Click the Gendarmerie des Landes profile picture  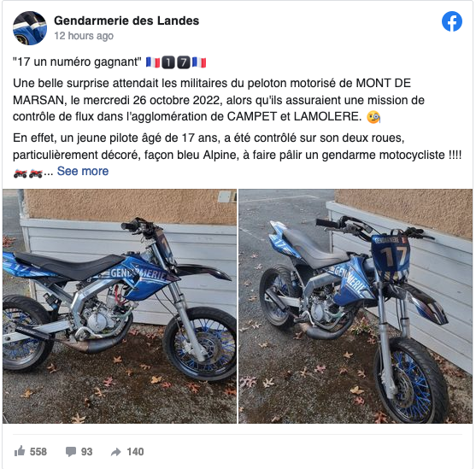coord(30,28)
